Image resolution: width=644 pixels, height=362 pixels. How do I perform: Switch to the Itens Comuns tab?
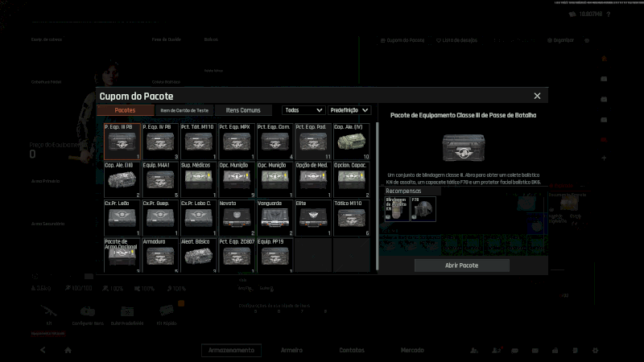click(243, 110)
